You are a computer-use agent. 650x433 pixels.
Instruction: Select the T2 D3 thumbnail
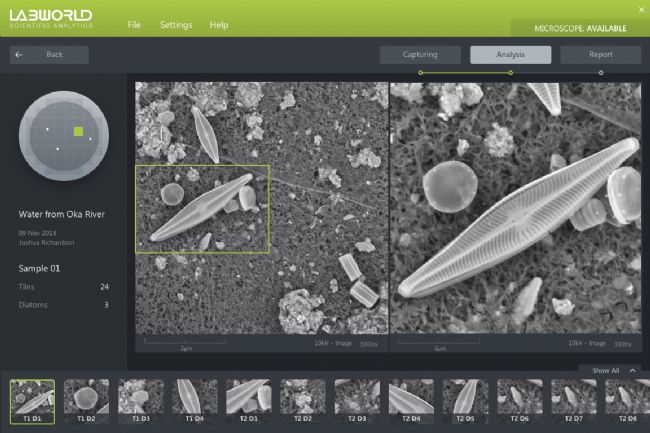356,400
